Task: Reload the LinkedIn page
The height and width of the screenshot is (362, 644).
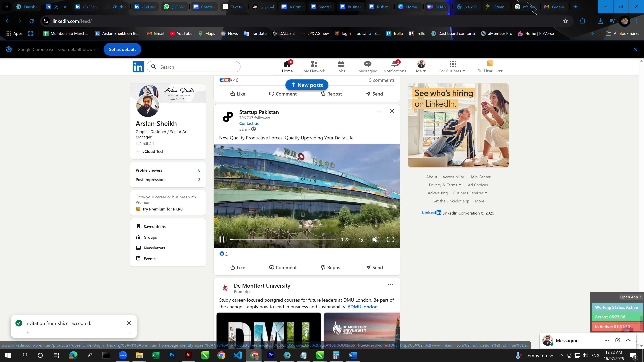Action: click(31, 21)
